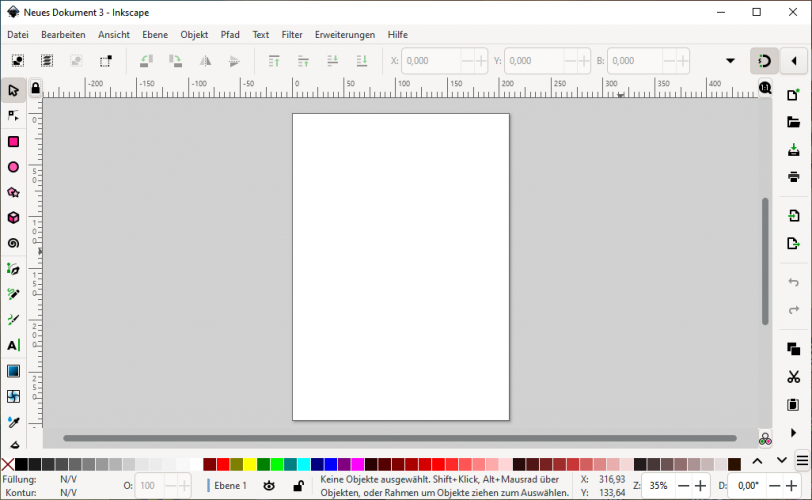Viewport: 812px width, 500px height.
Task: Click the Duplicate copy icon
Action: tap(793, 349)
